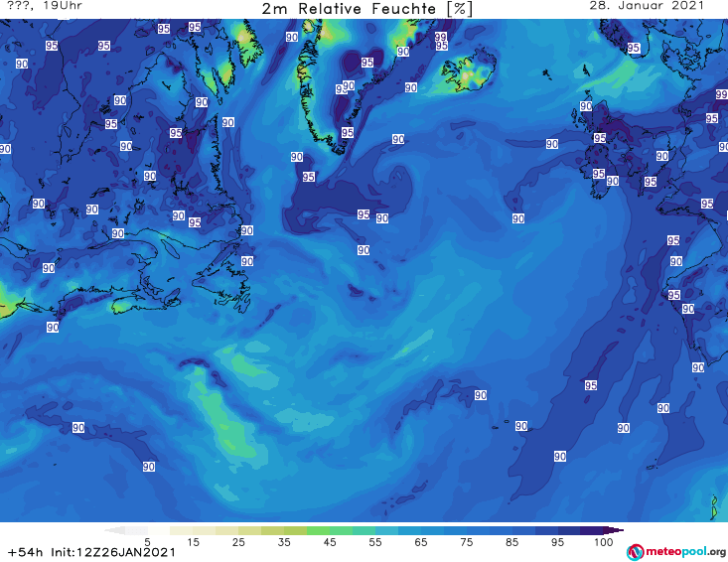Select the title '2m Relative Feuchte [%]'
The width and height of the screenshot is (728, 562).
click(x=366, y=9)
